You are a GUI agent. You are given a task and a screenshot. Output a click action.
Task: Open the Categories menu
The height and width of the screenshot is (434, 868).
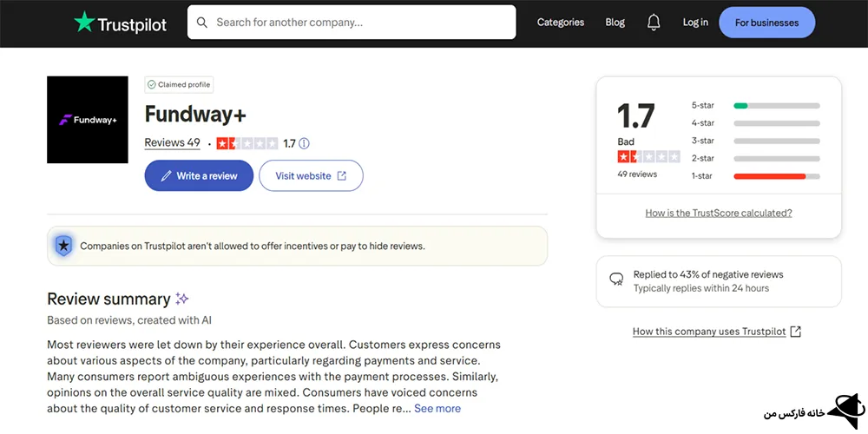tap(561, 23)
